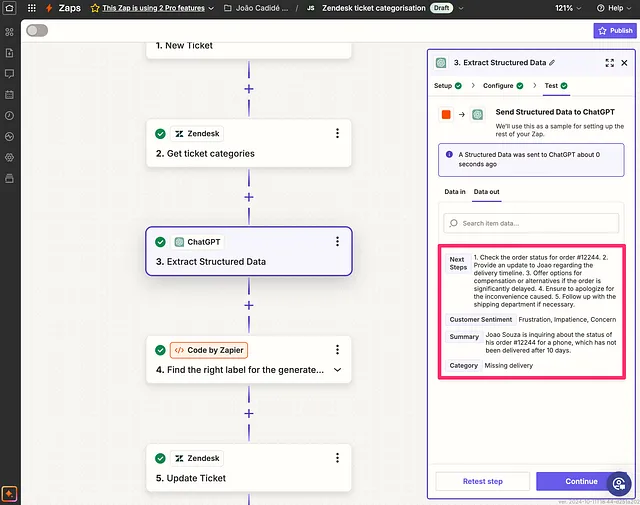Click the Continue button
The height and width of the screenshot is (505, 640).
(581, 481)
